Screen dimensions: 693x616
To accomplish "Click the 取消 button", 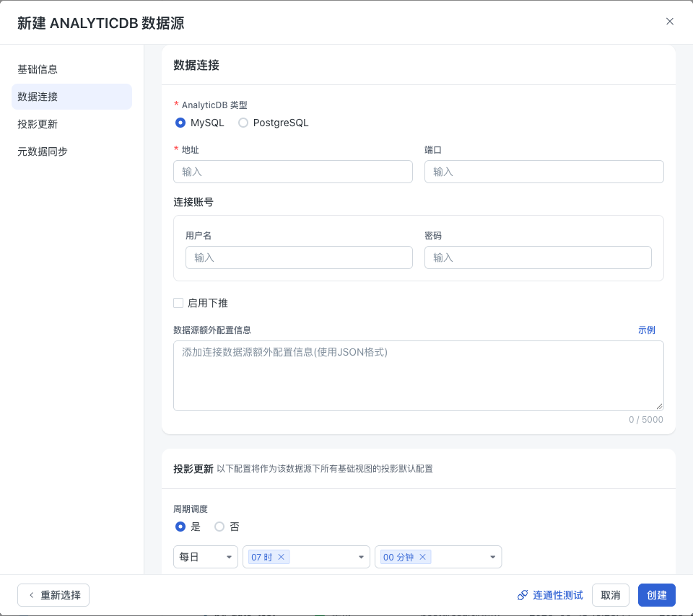I will pos(611,595).
